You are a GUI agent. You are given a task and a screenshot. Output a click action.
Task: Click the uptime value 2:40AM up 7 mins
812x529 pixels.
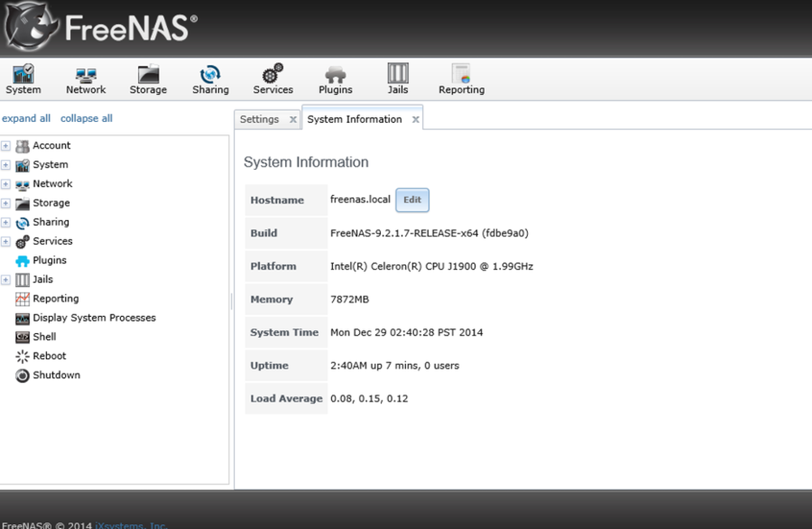click(395, 366)
